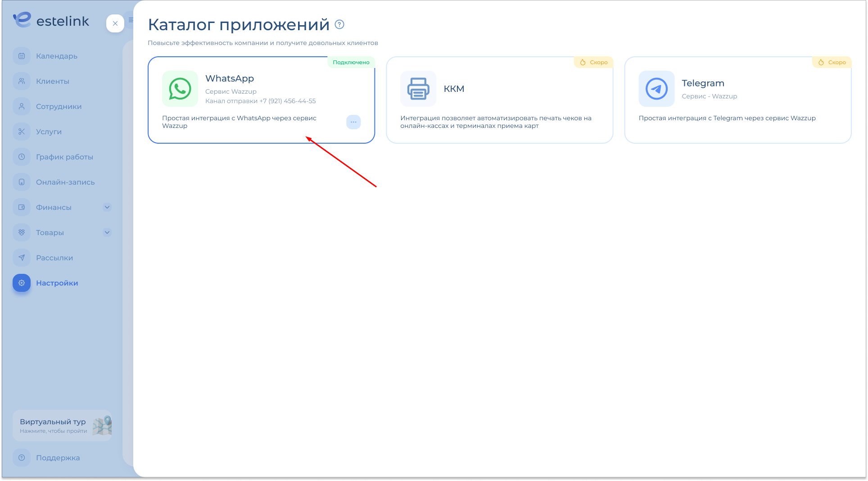Click the subtitle Повысьте эффективность компании
The image size is (868, 481).
coord(263,43)
